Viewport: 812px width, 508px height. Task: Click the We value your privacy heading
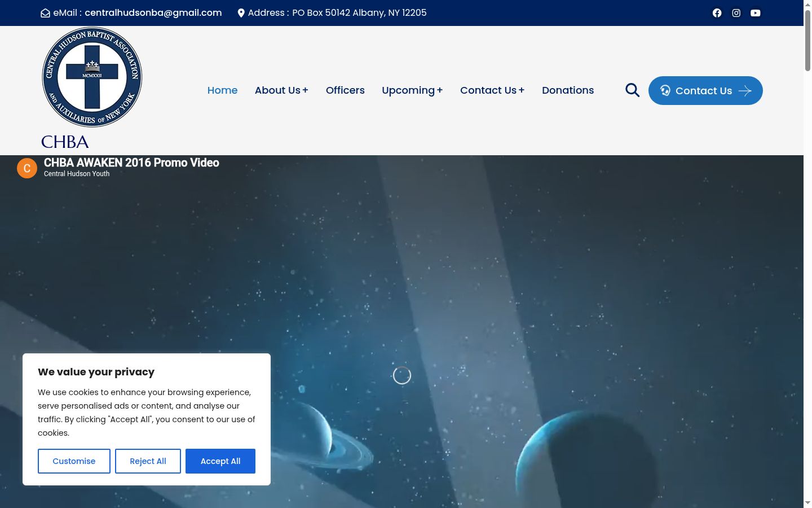96,372
